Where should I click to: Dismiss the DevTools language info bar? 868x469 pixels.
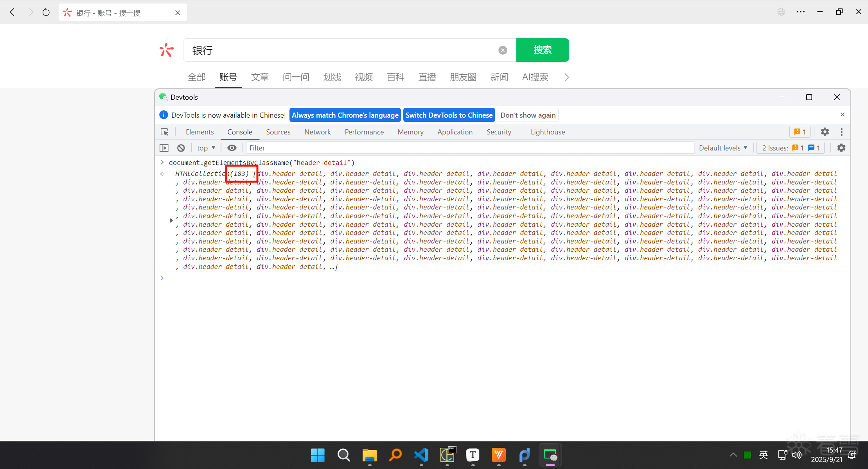click(842, 115)
